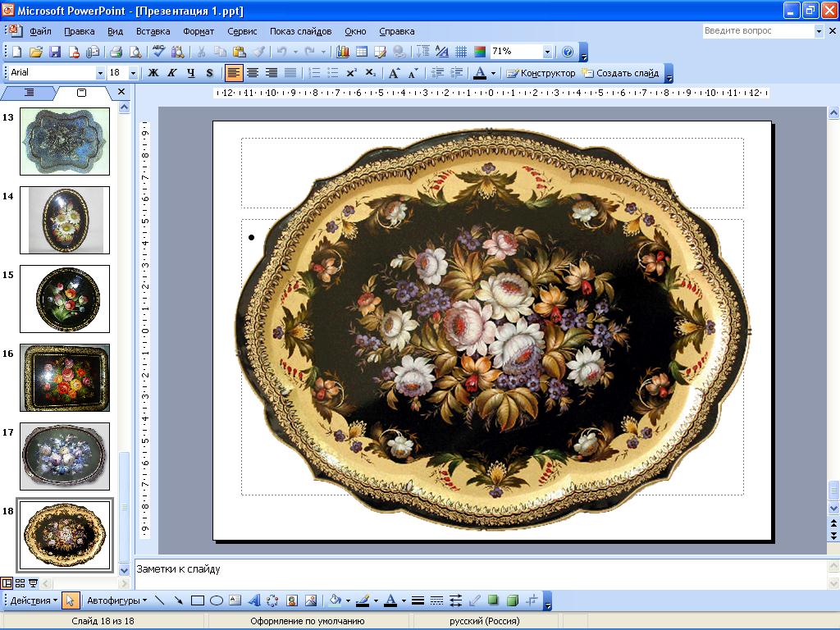Apply drawing toolbar font color
840x630 pixels.
point(391,600)
